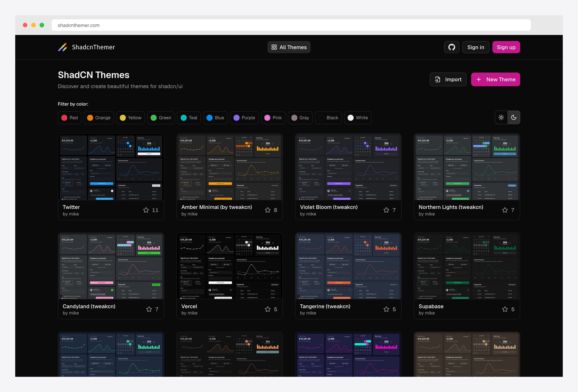Click the 'Tangerine (tweakcn)' title

[x=325, y=306]
